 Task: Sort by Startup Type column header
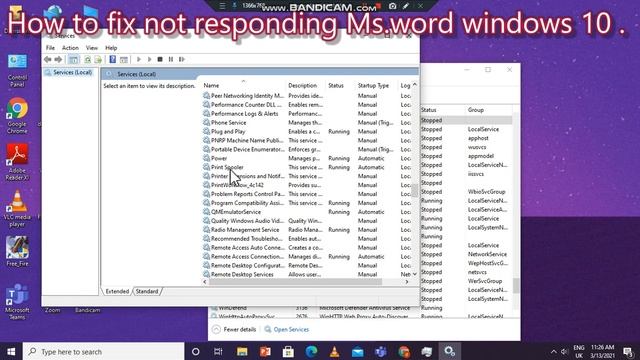coord(373,85)
